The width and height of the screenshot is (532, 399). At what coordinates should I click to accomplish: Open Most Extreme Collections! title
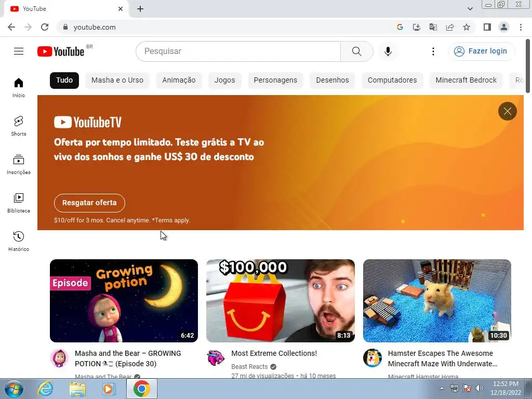(274, 353)
